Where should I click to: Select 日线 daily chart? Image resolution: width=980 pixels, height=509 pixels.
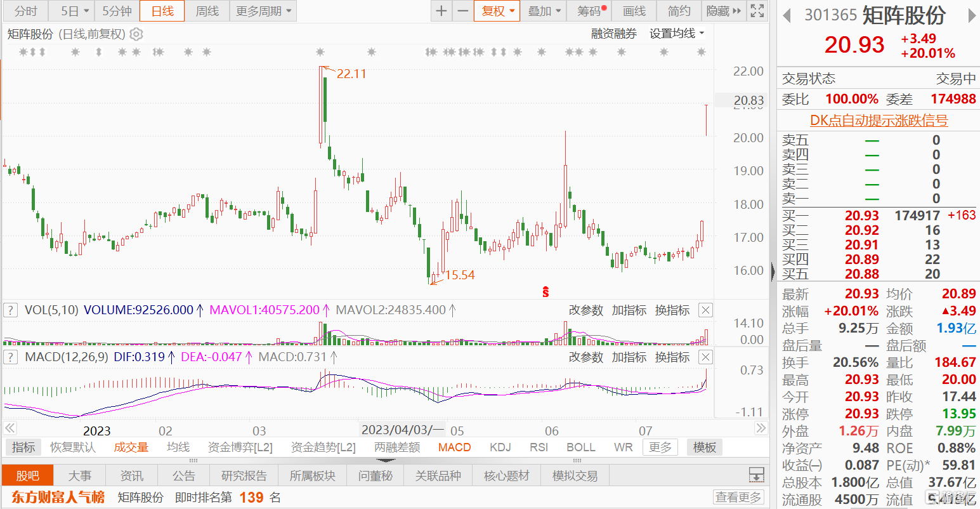pyautogui.click(x=162, y=11)
